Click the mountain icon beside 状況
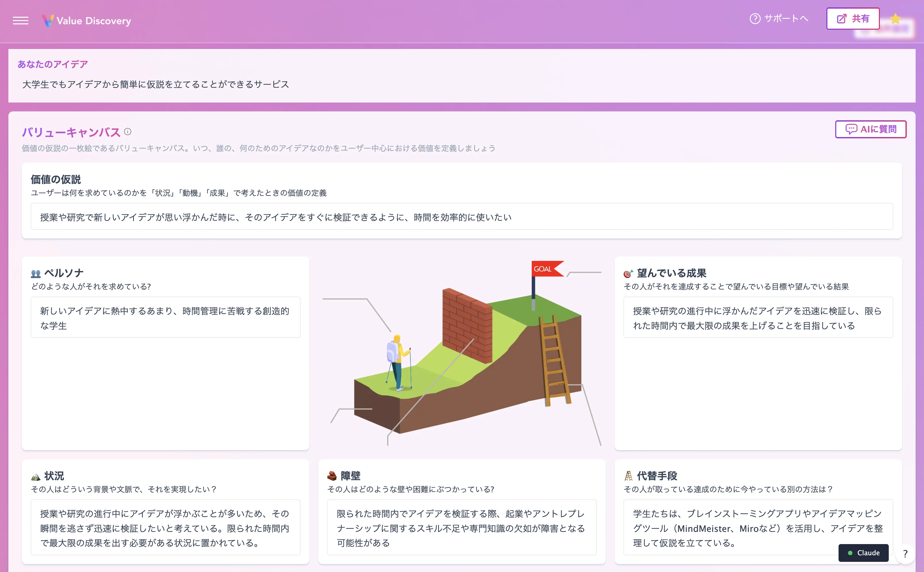The width and height of the screenshot is (924, 572). (36, 476)
